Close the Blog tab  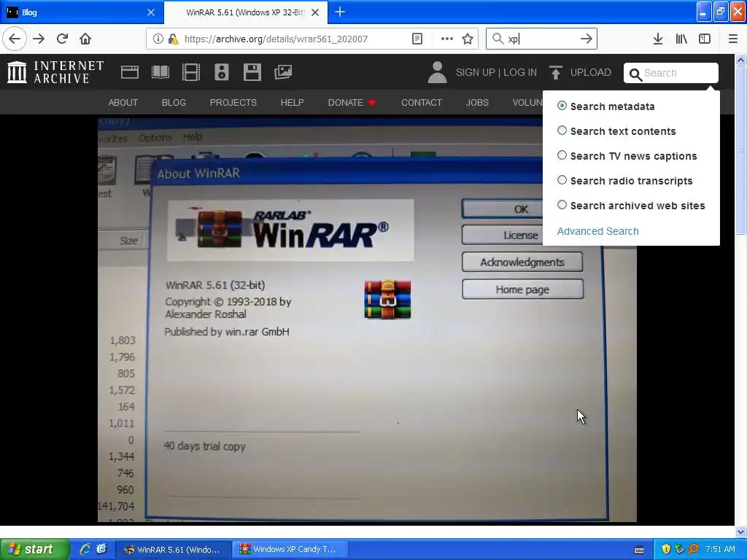(150, 12)
